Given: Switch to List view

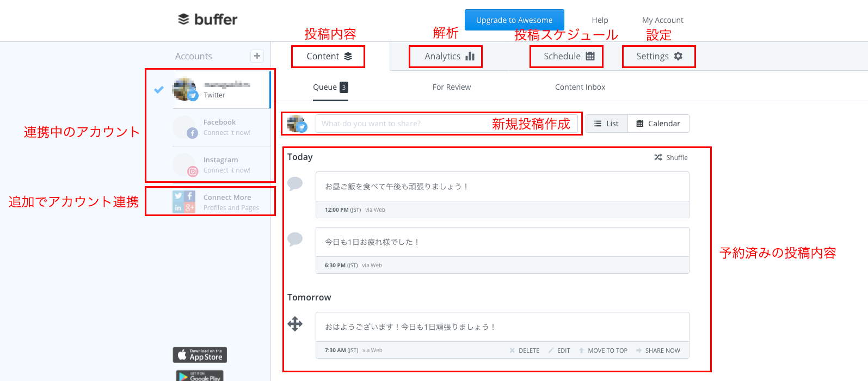Looking at the screenshot, I should 607,124.
